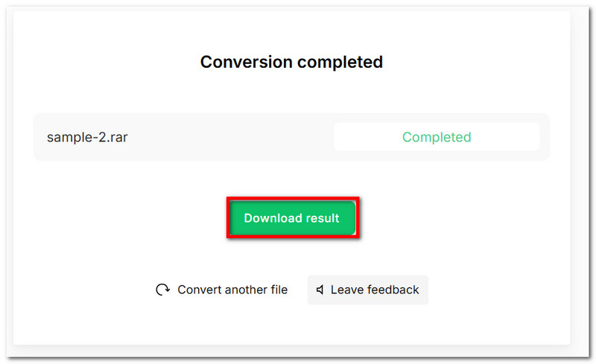Click the Conversion completed heading
Image resolution: width=596 pixels, height=364 pixels.
coord(291,62)
